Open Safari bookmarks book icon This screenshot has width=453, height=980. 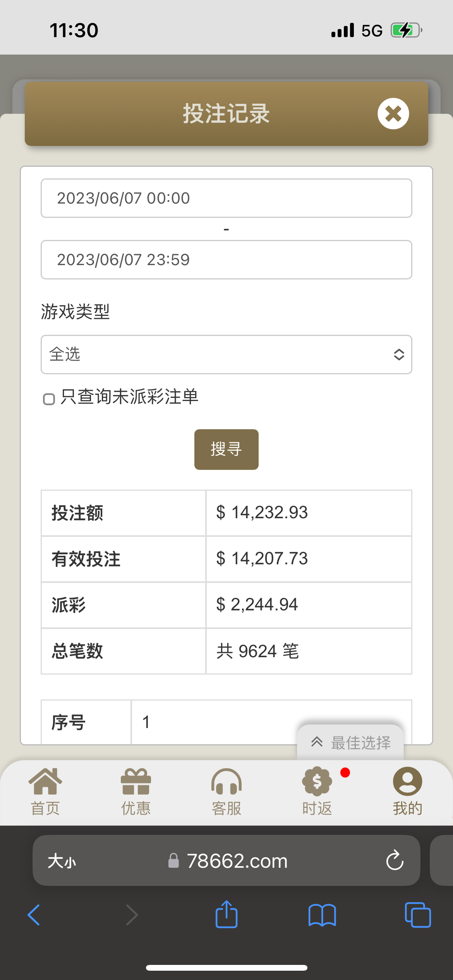[322, 915]
